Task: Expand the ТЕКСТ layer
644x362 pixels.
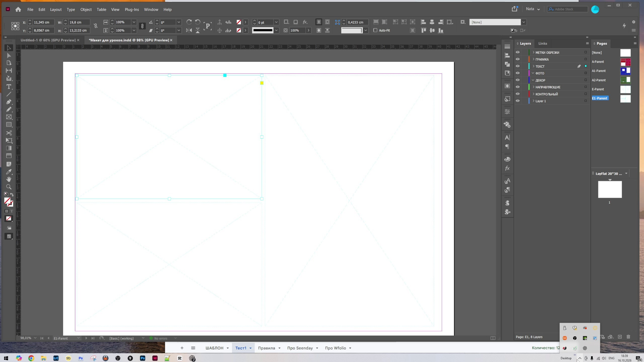Action: [x=533, y=66]
